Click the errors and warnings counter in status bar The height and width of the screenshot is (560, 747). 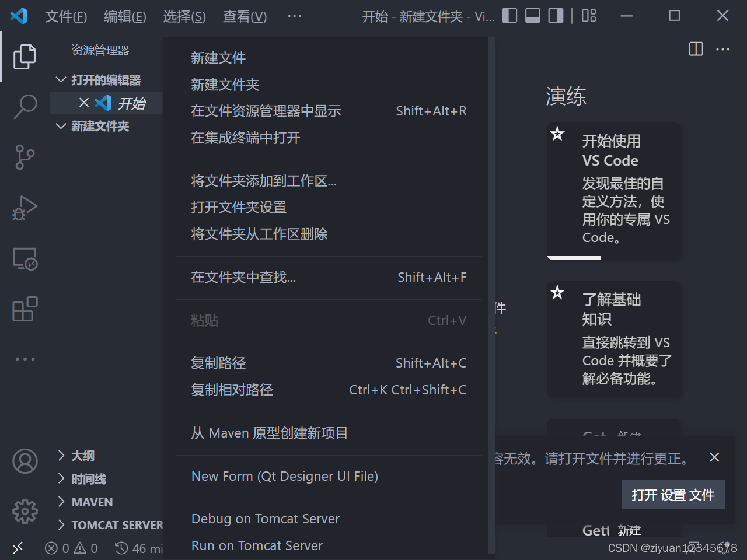tap(71, 548)
